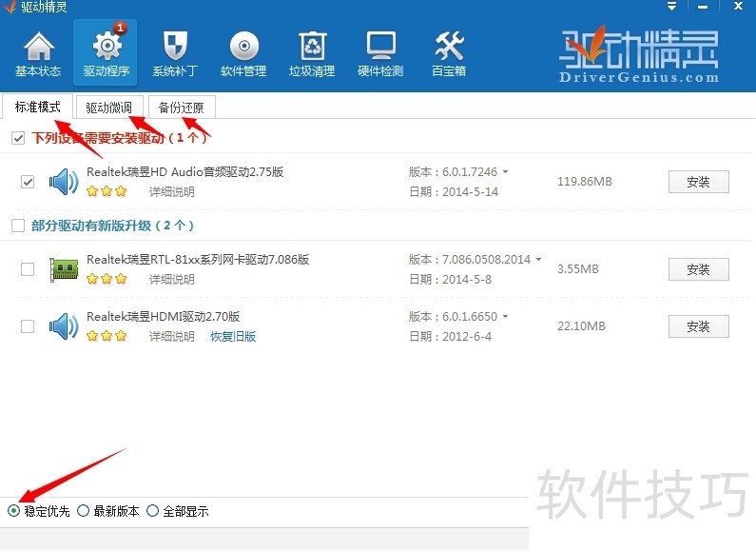This screenshot has width=756, height=551.
Task: Select the 最新版本 radio button
Action: click(x=83, y=510)
